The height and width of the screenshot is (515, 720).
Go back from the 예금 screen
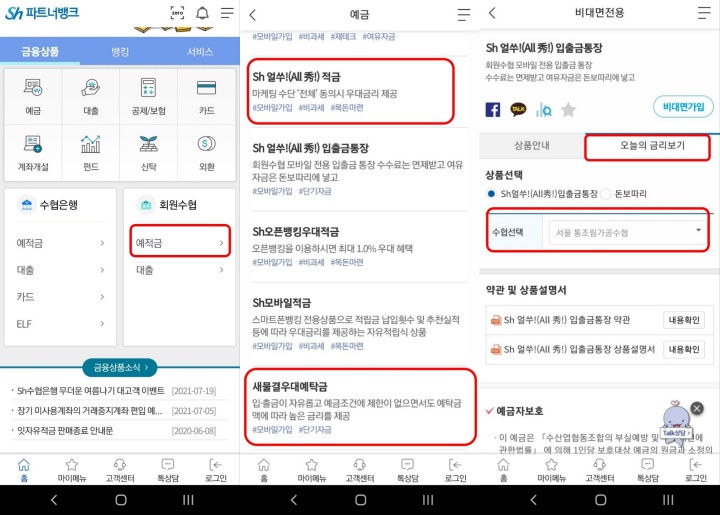pos(253,15)
